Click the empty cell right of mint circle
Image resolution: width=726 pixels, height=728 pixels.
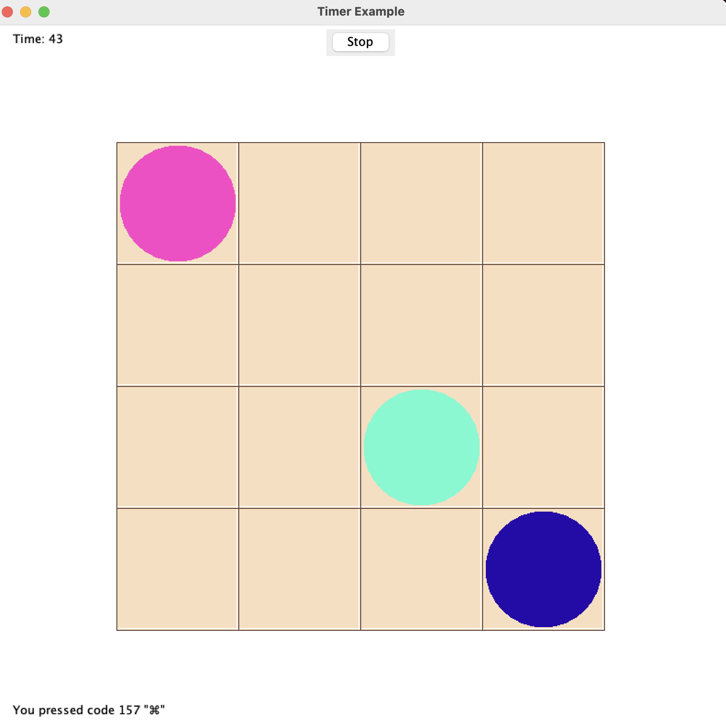(x=543, y=447)
